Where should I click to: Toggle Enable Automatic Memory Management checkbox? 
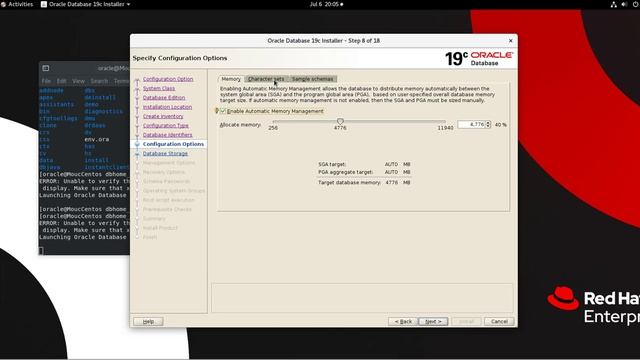[x=223, y=111]
